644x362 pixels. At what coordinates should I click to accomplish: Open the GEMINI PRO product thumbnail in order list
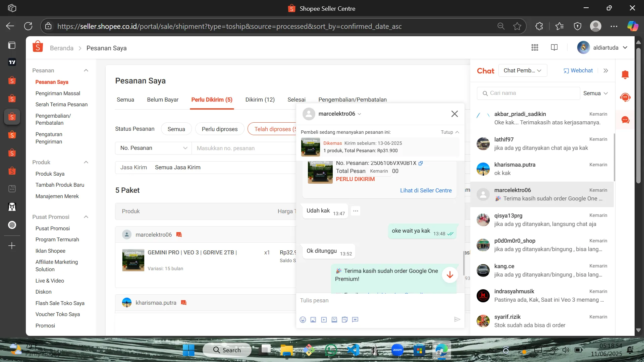[133, 260]
